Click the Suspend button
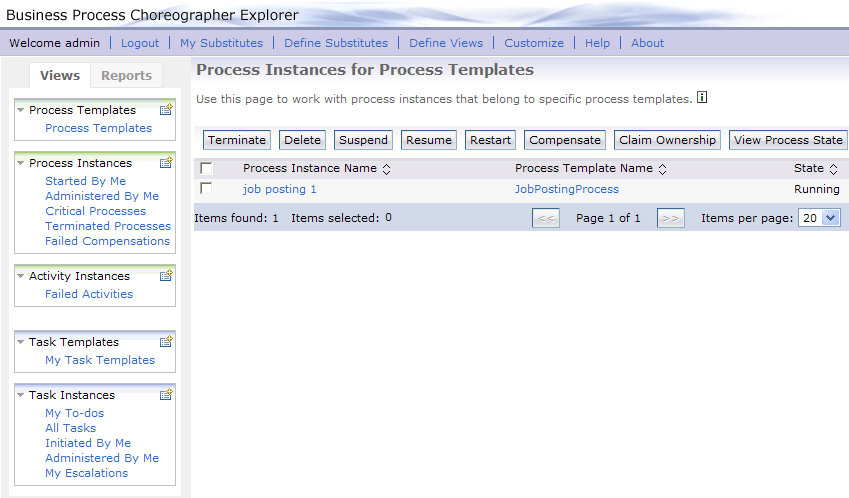This screenshot has height=498, width=849. click(363, 140)
